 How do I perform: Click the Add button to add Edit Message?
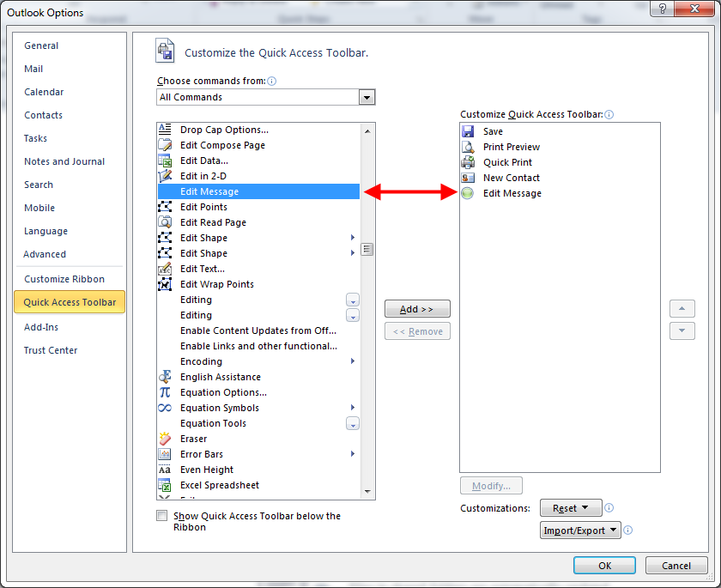tap(417, 309)
